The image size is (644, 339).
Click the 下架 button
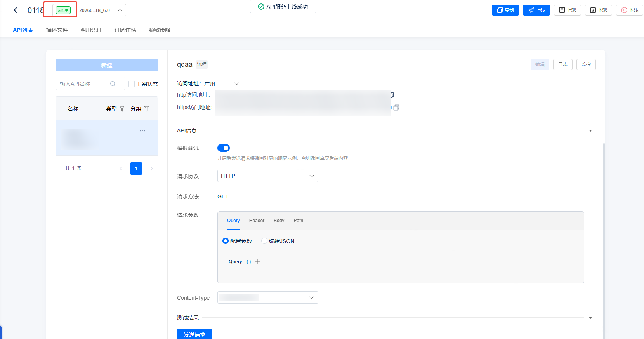click(599, 10)
